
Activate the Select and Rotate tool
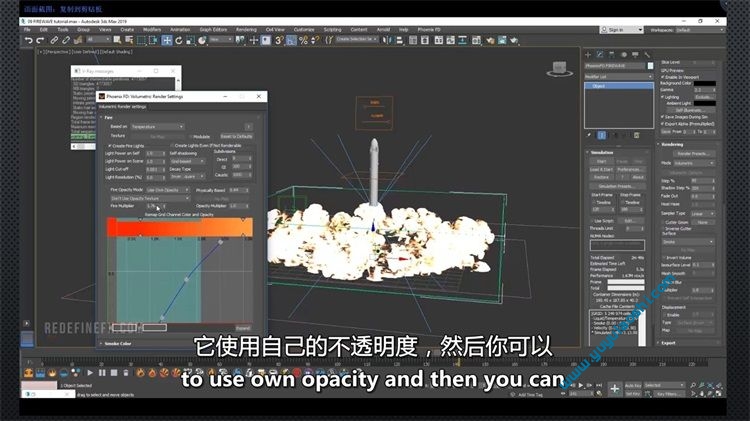(178, 41)
